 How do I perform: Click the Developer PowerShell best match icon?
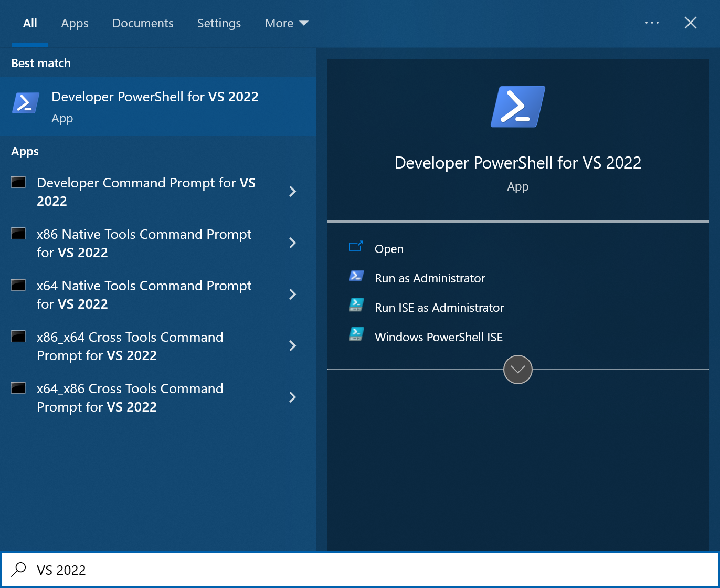(26, 103)
